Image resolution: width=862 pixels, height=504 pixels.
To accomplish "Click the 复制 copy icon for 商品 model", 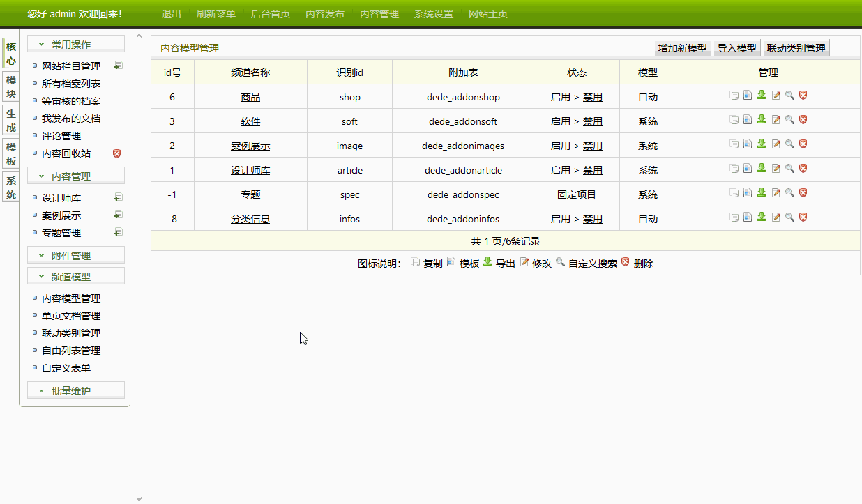I will coord(734,96).
